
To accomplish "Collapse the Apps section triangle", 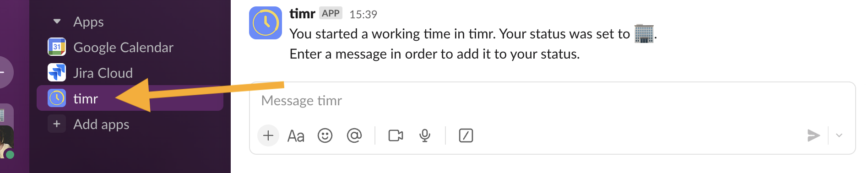I will click(x=57, y=22).
